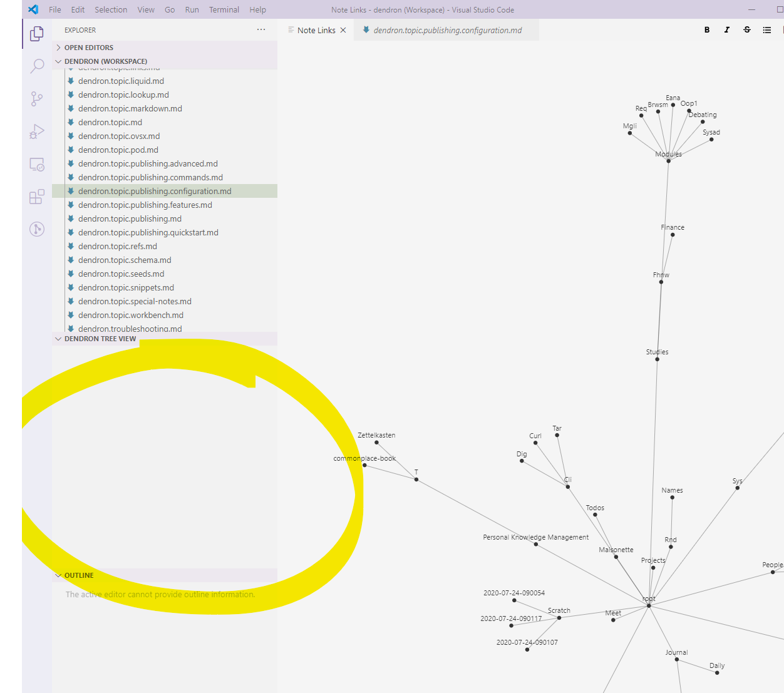Open the Run and Debug view
784x693 pixels.
pyautogui.click(x=36, y=131)
